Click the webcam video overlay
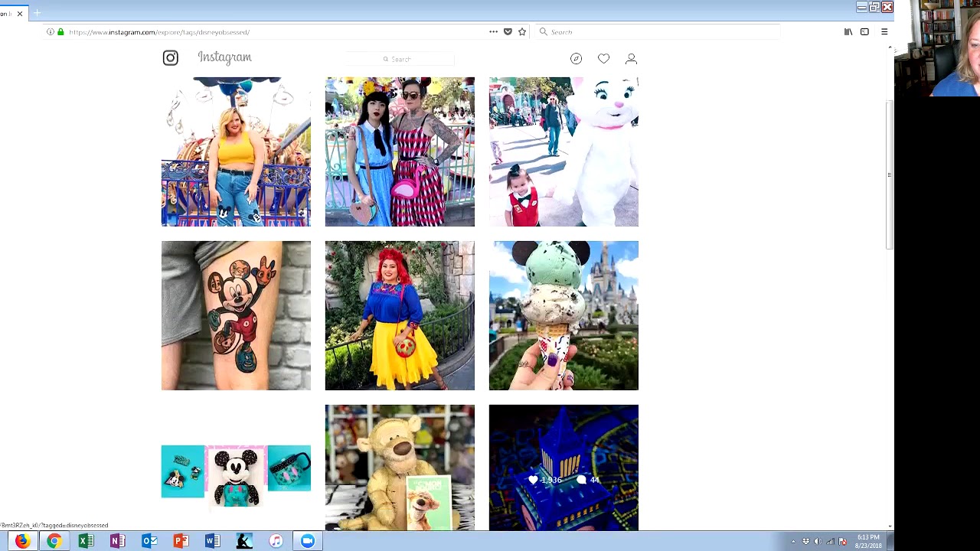The width and height of the screenshot is (980, 551). point(937,48)
